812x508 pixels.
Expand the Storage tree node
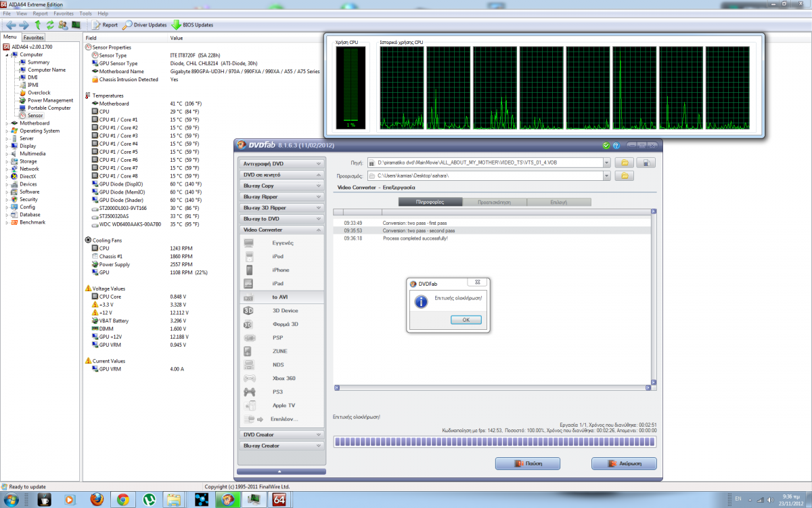pos(7,161)
